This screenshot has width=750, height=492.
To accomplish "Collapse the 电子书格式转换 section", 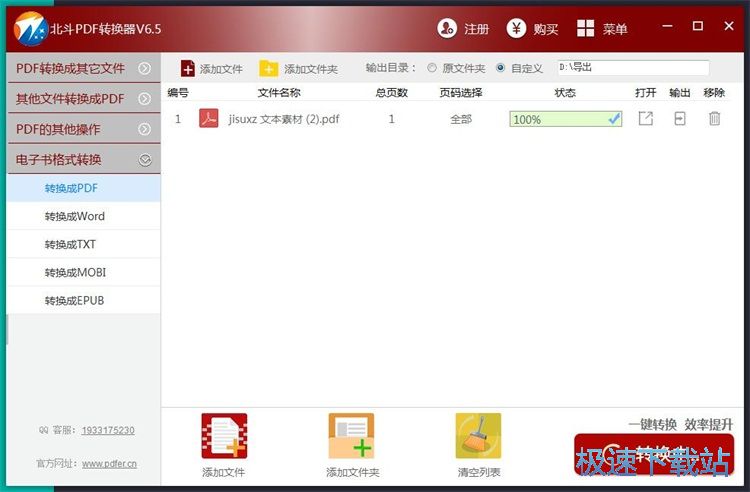I will click(x=84, y=159).
